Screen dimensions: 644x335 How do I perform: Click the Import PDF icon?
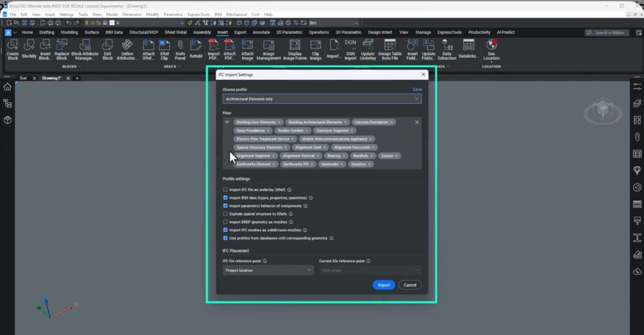(x=214, y=49)
